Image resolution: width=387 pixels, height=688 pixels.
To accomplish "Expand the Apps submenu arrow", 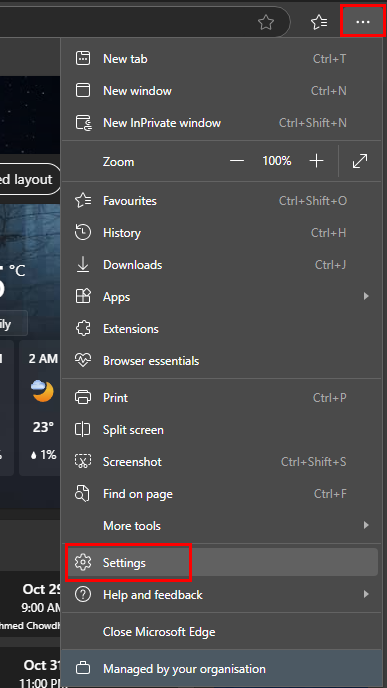I will 366,297.
